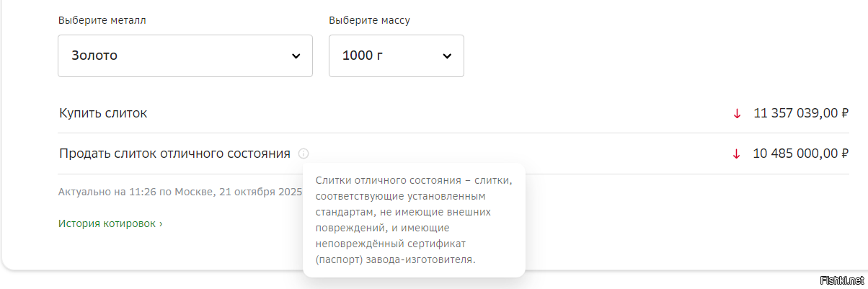Click the sell price 10 485 000,00
868x289 pixels.
[x=795, y=154]
